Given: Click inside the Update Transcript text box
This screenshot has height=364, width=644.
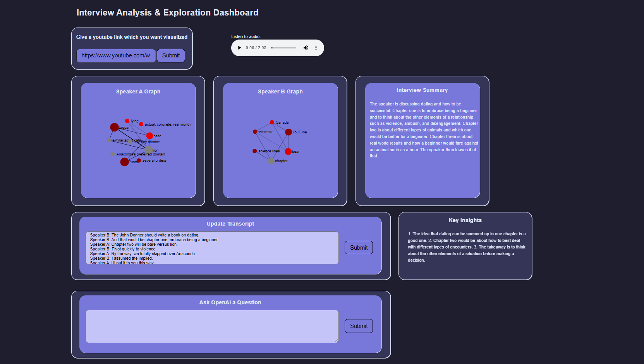Looking at the screenshot, I should [212, 248].
